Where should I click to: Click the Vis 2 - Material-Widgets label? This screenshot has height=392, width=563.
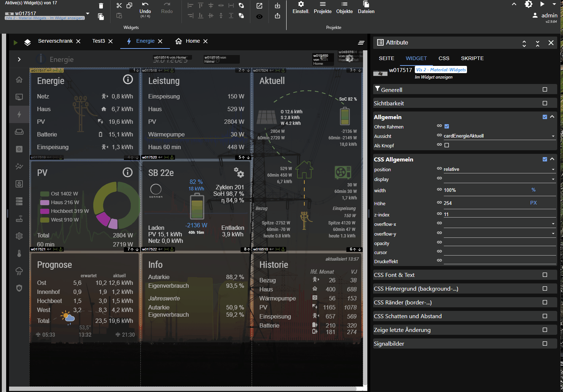[x=441, y=70]
